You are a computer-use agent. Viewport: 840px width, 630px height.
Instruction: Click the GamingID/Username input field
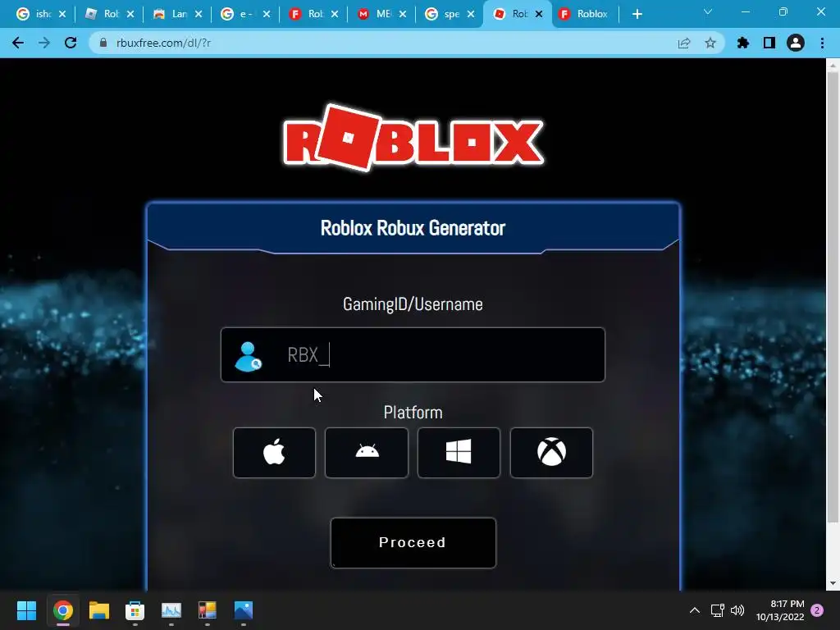(x=413, y=354)
